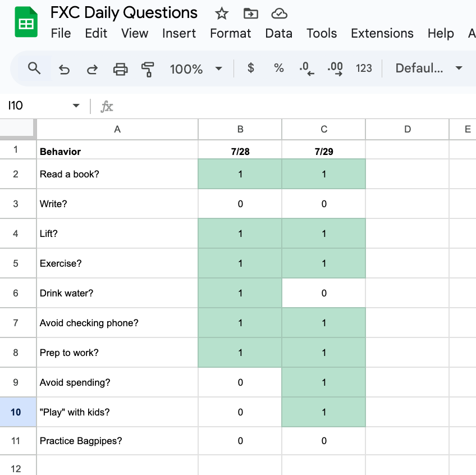Rename the FXC Daily Questions title

(124, 13)
